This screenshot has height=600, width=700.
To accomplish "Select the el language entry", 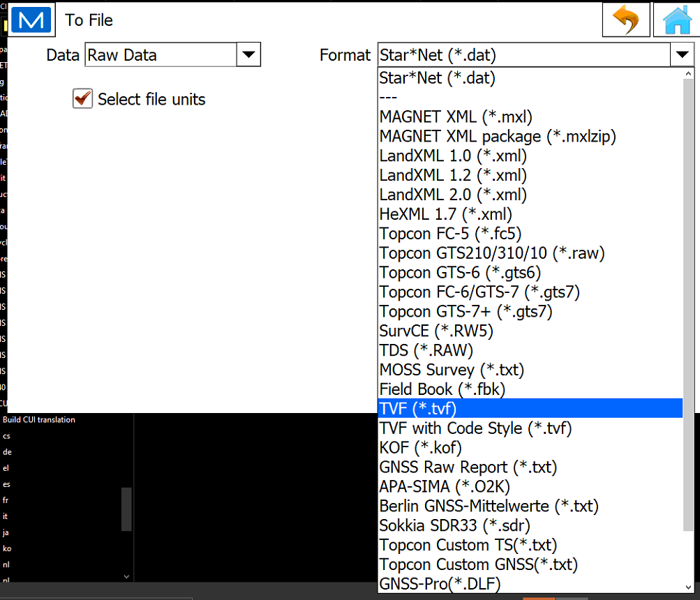I will point(6,468).
